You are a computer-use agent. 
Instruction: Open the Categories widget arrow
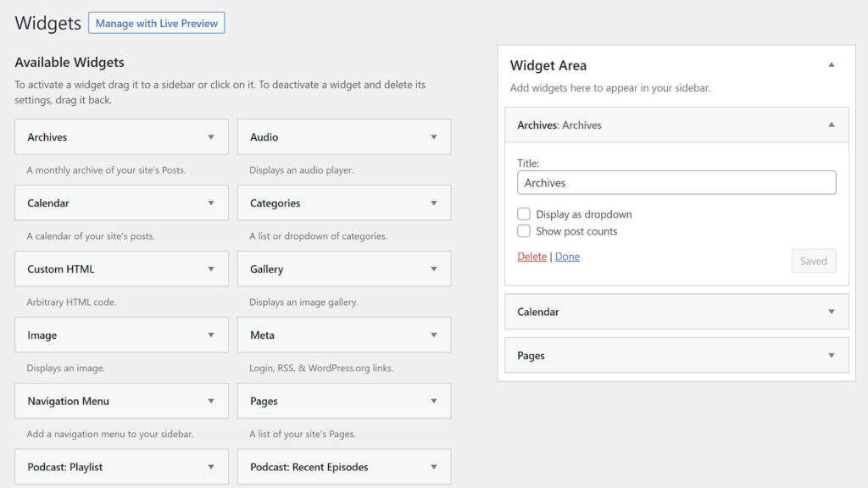pos(434,203)
